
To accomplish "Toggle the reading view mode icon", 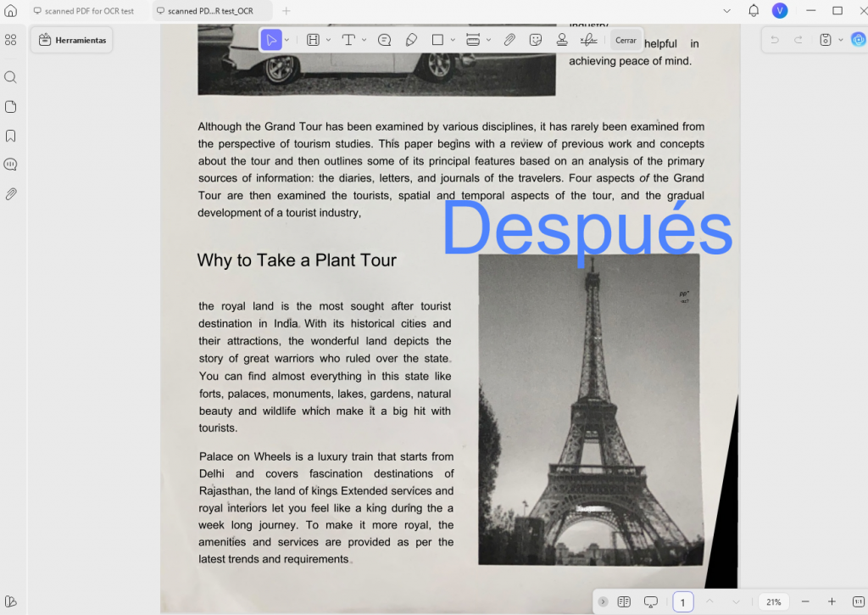I will pyautogui.click(x=624, y=601).
